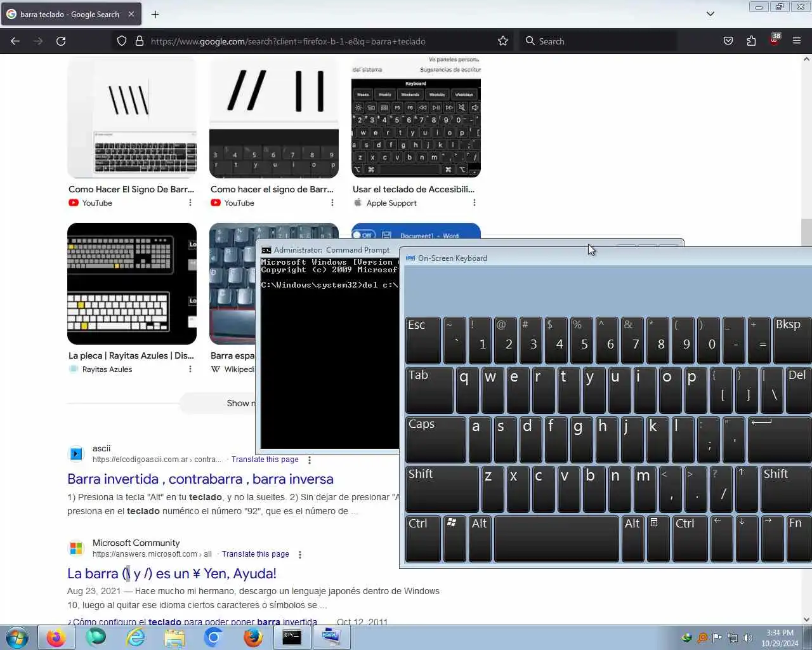Viewport: 812px width, 650px height.
Task: Click the tracking protection shield icon
Action: click(122, 41)
